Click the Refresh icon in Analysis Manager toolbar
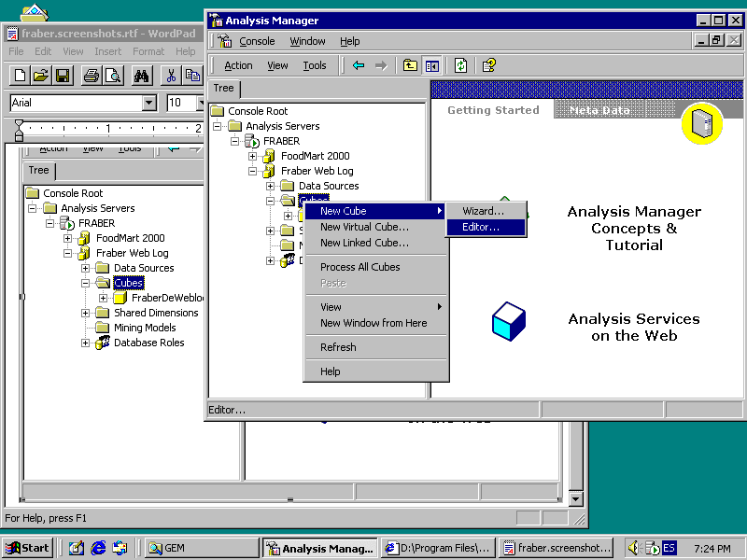This screenshot has height=560, width=747. click(x=461, y=65)
